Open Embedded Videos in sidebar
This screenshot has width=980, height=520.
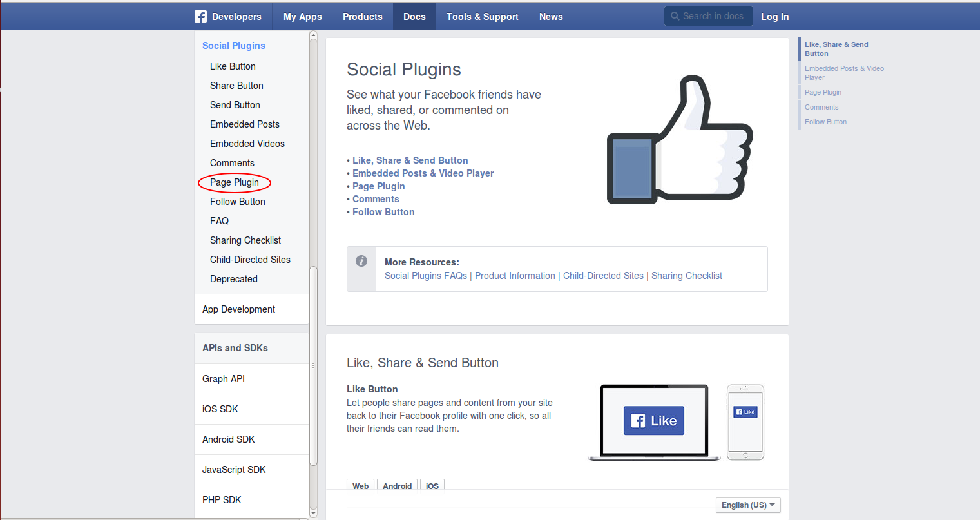coord(247,144)
